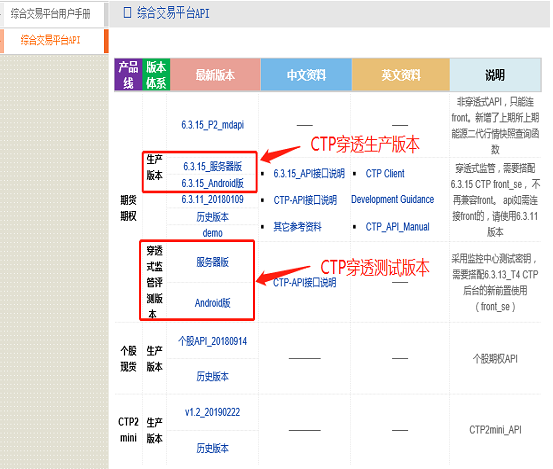Screen dimensions: 553x469
Task: Open the Development Guidance link
Action: (x=393, y=200)
